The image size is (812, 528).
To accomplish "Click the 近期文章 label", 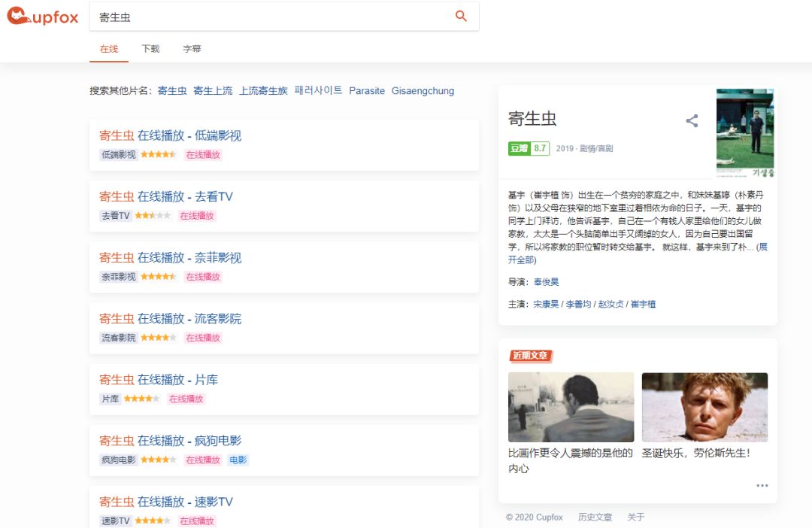I will tap(531, 356).
